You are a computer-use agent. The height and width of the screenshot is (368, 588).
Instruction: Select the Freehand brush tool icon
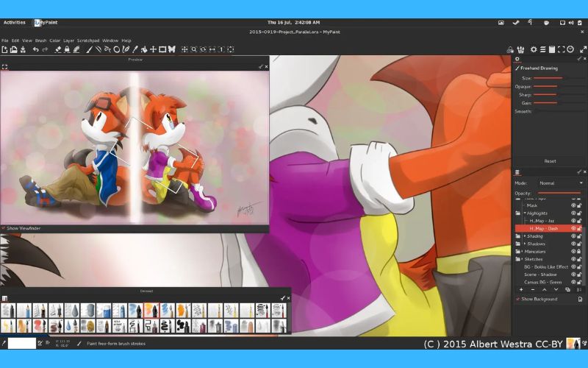click(89, 49)
